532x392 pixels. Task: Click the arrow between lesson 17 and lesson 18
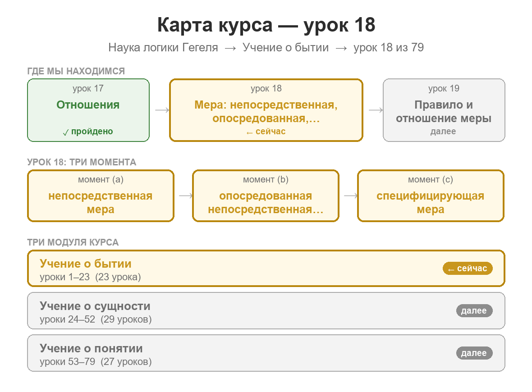pos(162,110)
